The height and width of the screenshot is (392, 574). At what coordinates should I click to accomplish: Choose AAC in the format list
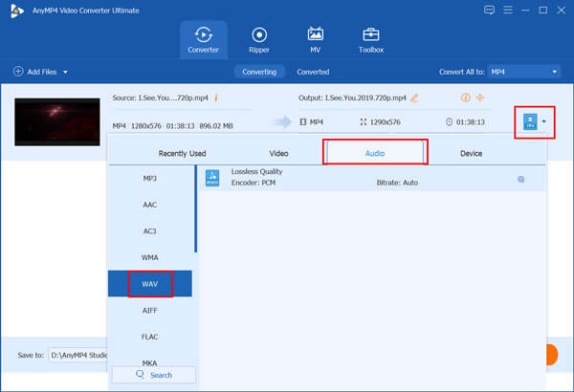pyautogui.click(x=150, y=205)
